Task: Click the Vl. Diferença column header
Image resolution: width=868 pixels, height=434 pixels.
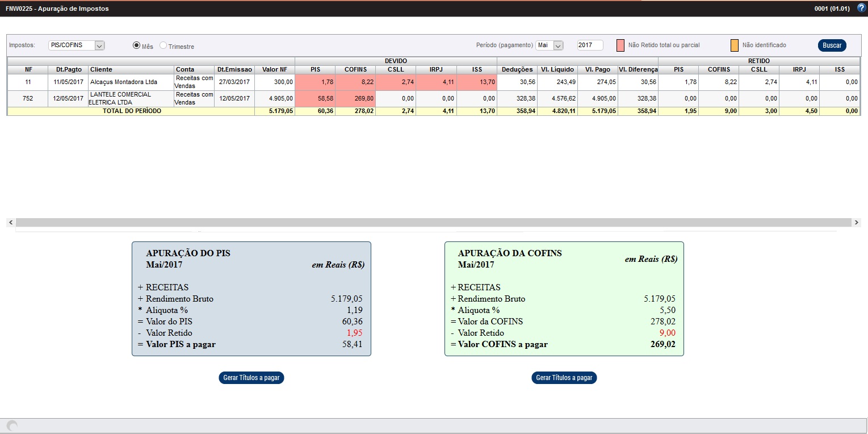Action: [638, 69]
